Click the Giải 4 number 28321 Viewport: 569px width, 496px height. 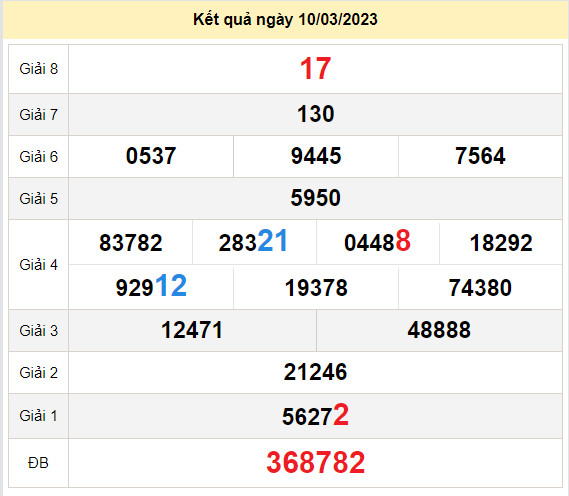253,241
